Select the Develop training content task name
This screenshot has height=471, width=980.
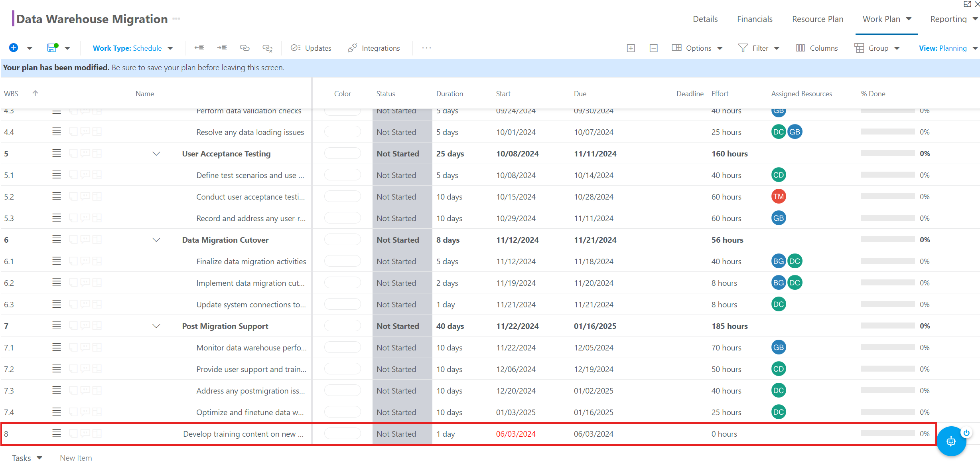pos(243,434)
